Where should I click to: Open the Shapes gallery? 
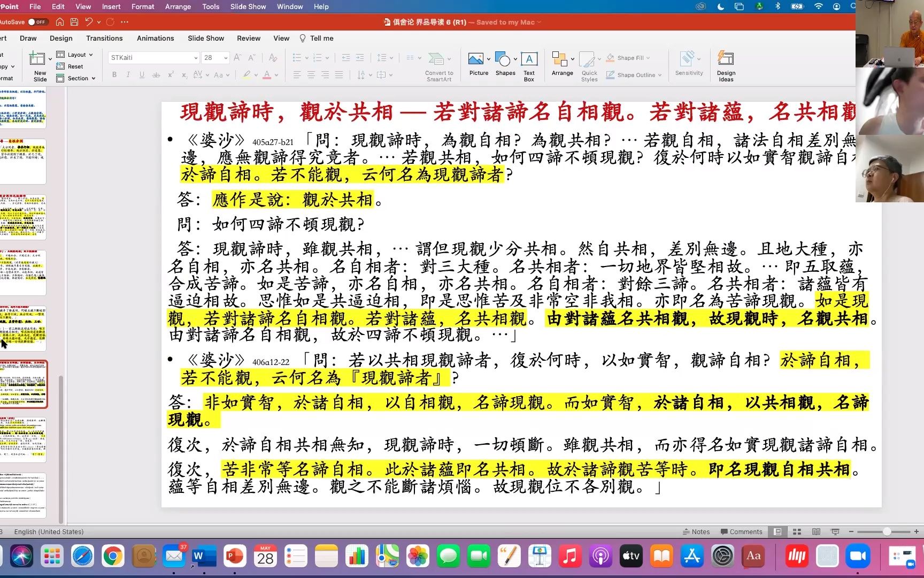click(x=505, y=64)
